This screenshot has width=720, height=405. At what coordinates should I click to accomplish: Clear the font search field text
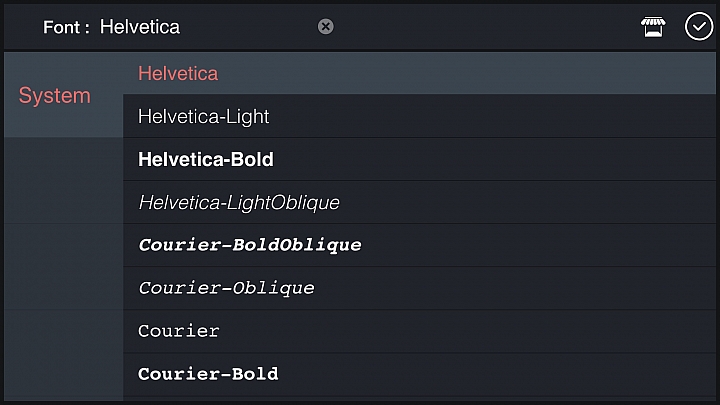coord(326,27)
